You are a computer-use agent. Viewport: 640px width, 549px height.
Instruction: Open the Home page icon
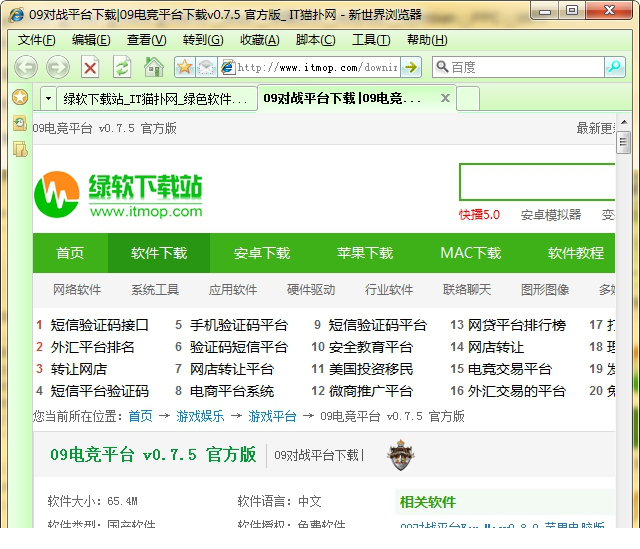coord(153,67)
